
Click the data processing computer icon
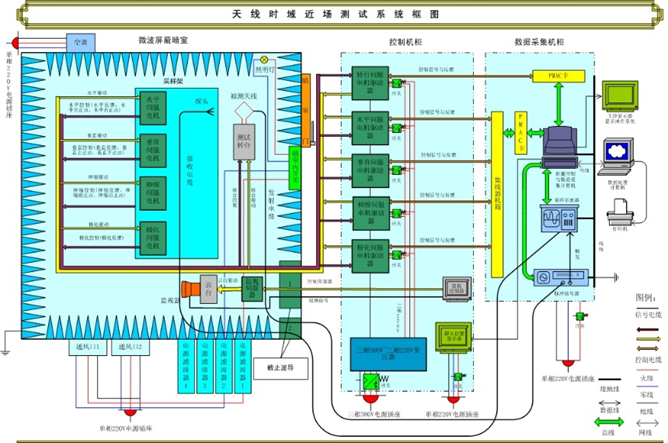(x=620, y=152)
